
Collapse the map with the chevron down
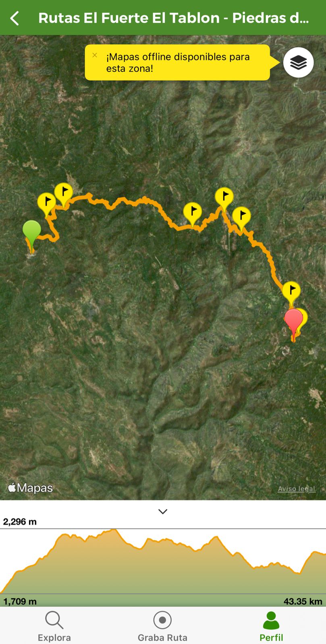[x=163, y=512]
